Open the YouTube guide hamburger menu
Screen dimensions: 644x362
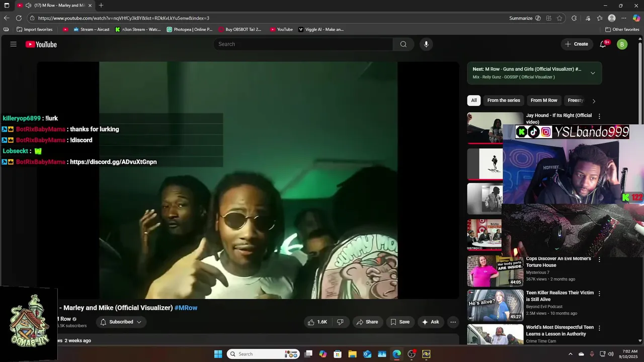(14, 44)
